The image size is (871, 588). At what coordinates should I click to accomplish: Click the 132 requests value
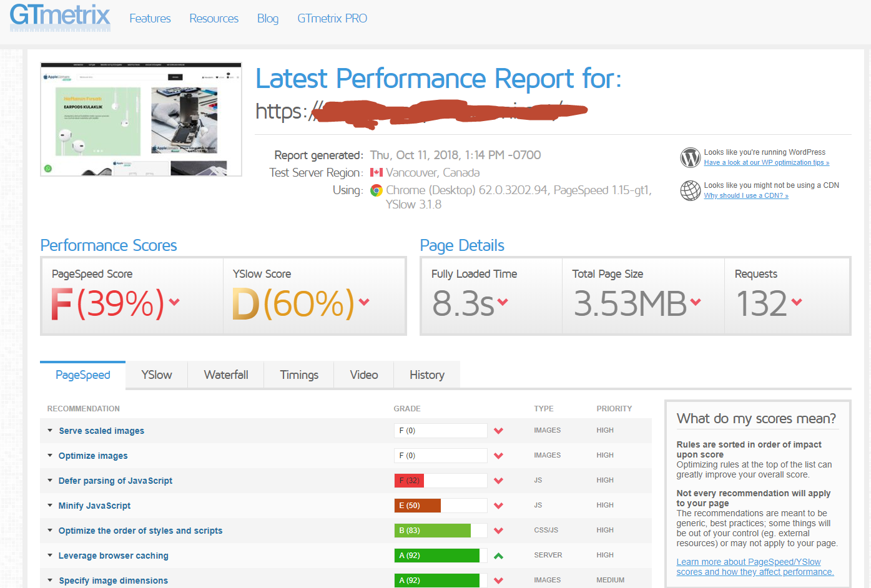tap(762, 304)
